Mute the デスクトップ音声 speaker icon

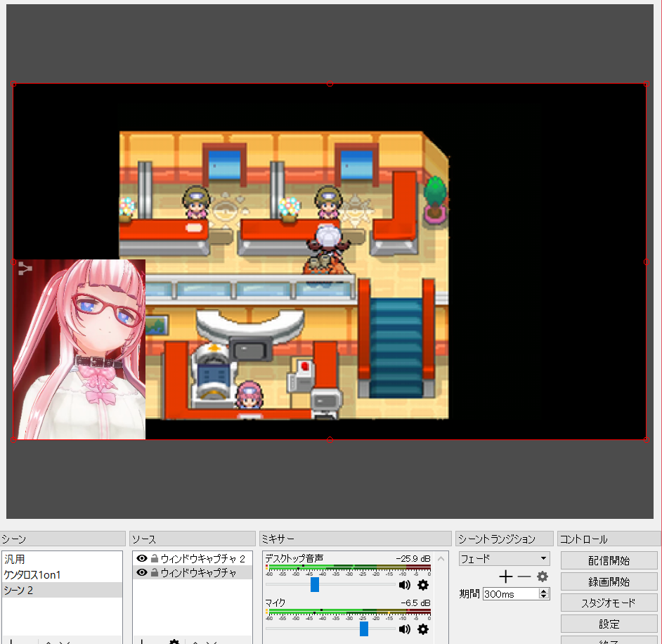click(405, 585)
